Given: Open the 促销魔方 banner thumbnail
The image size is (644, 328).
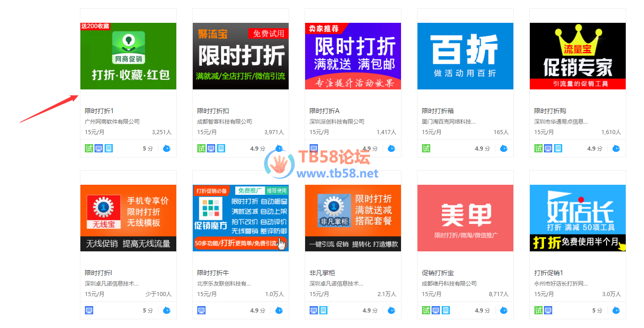Looking at the screenshot, I should (x=241, y=218).
